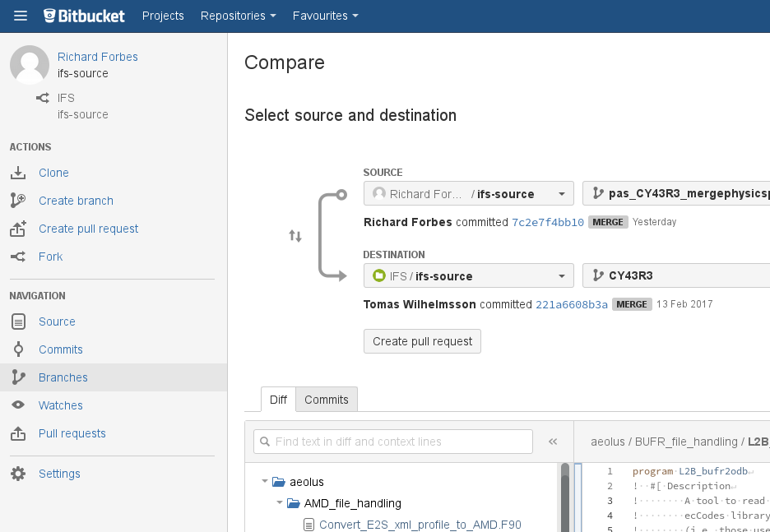Click the Create pull request sidebar icon
The image size is (770, 532).
pos(18,229)
